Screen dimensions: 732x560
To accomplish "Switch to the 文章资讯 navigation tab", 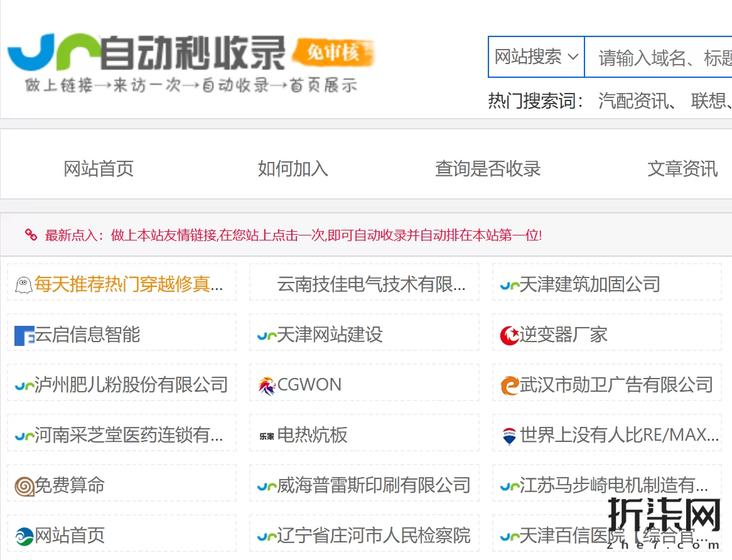I will 682,168.
